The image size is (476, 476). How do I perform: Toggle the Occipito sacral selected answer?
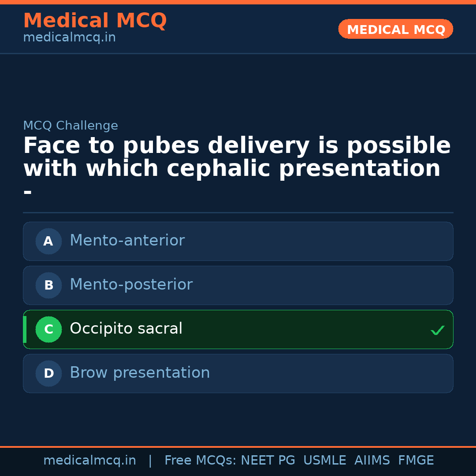point(238,329)
